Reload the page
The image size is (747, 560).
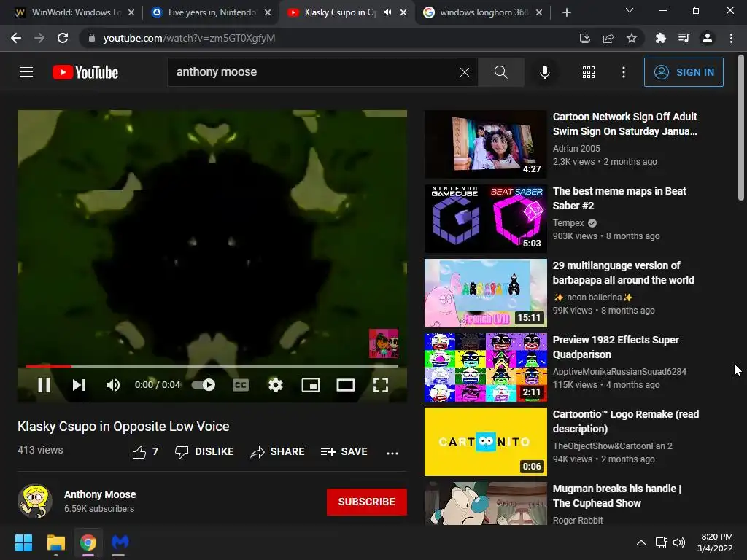(x=63, y=38)
